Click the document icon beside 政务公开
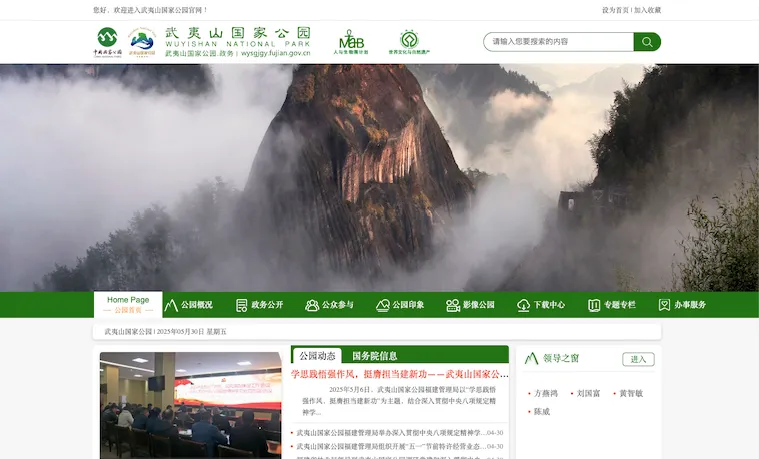Image resolution: width=759 pixels, height=459 pixels. [241, 305]
